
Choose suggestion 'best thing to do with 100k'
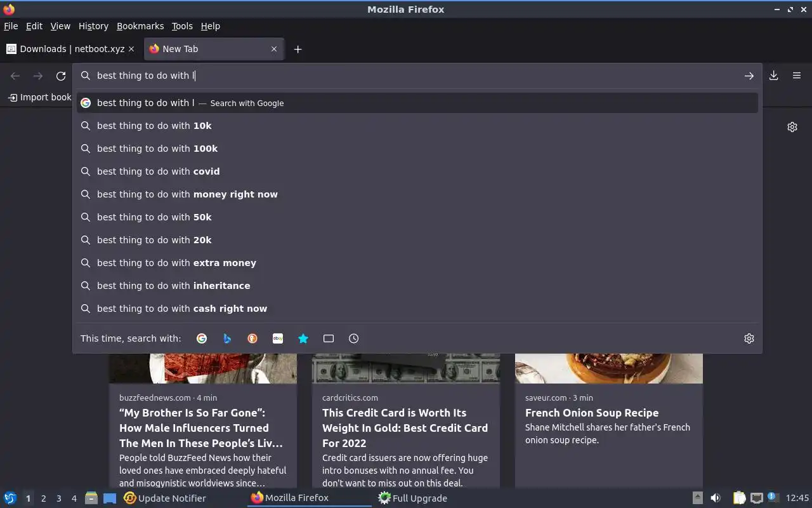pos(417,149)
